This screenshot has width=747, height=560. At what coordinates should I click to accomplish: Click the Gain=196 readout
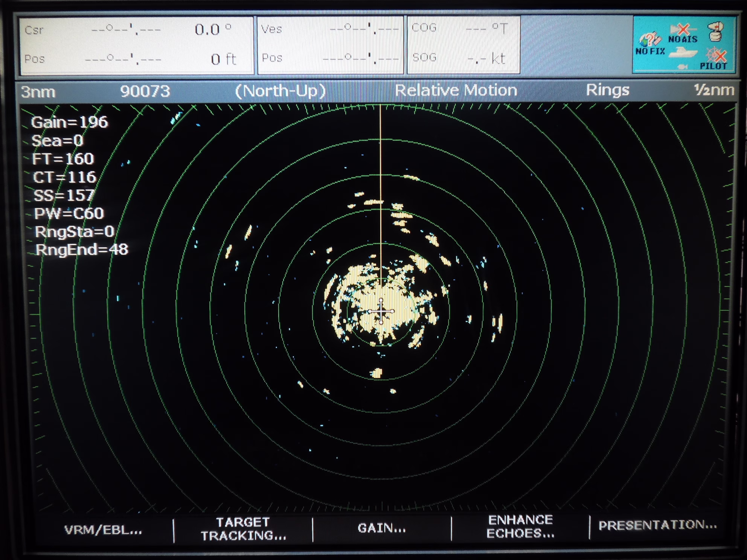(x=69, y=122)
